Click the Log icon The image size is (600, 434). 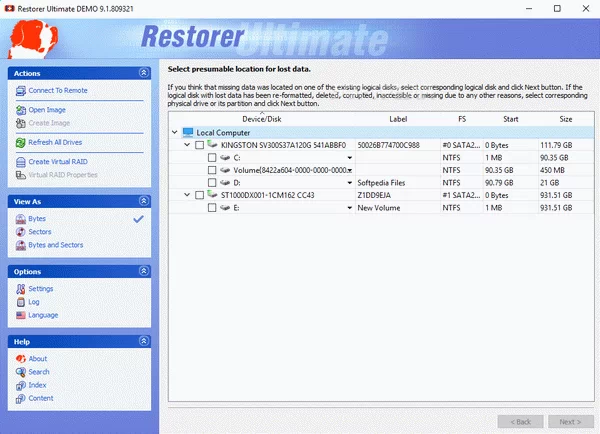point(21,302)
